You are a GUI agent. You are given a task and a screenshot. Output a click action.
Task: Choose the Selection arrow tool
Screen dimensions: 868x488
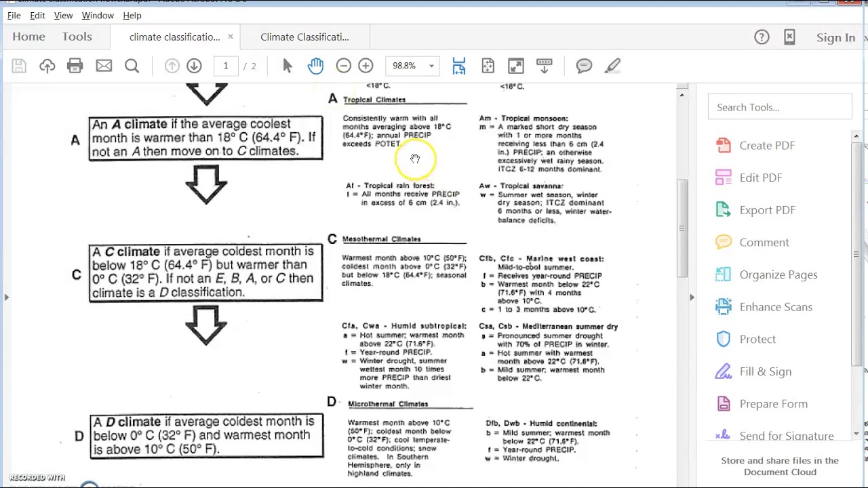[x=287, y=66]
